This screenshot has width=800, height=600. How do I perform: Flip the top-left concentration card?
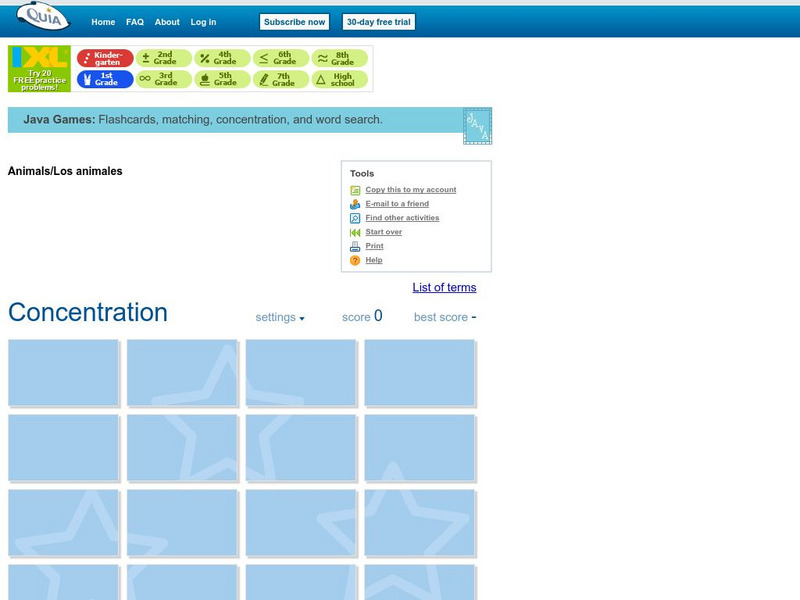[62, 371]
